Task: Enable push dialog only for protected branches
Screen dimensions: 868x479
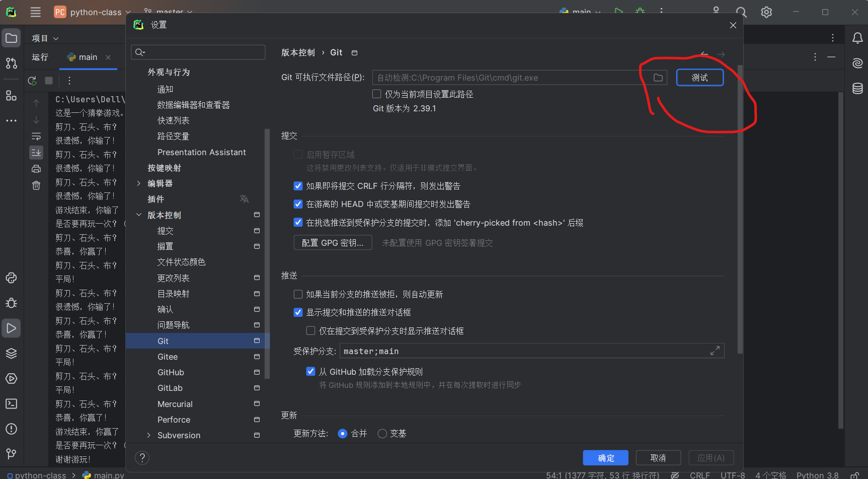Action: [x=310, y=331]
